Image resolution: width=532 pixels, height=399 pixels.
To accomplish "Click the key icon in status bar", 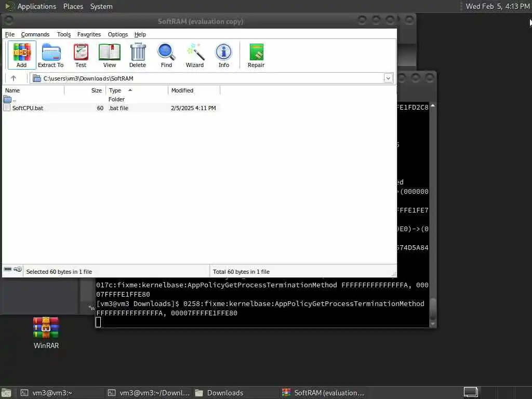I will [x=18, y=270].
